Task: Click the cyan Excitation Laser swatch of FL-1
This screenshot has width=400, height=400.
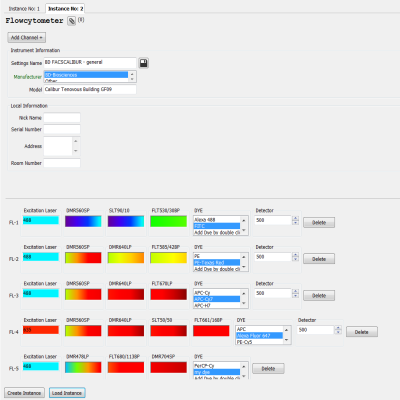Action: point(41,220)
